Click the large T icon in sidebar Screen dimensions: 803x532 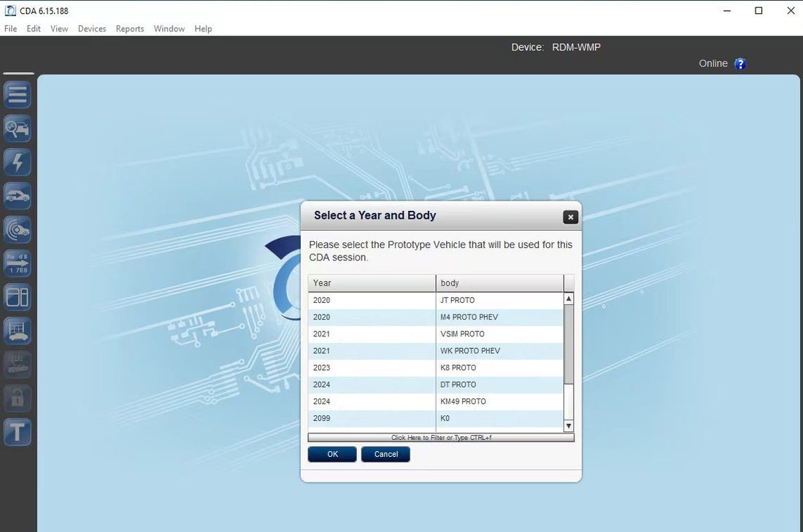pyautogui.click(x=18, y=432)
